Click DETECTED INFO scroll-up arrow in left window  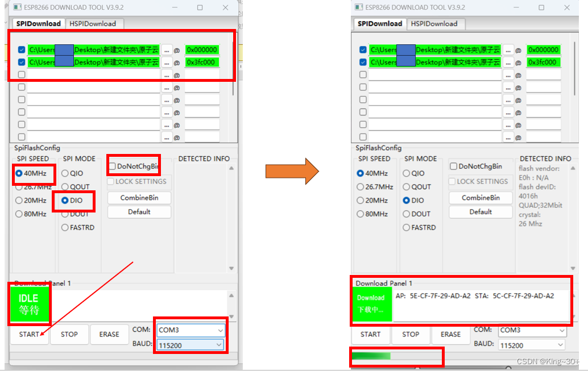click(x=231, y=168)
